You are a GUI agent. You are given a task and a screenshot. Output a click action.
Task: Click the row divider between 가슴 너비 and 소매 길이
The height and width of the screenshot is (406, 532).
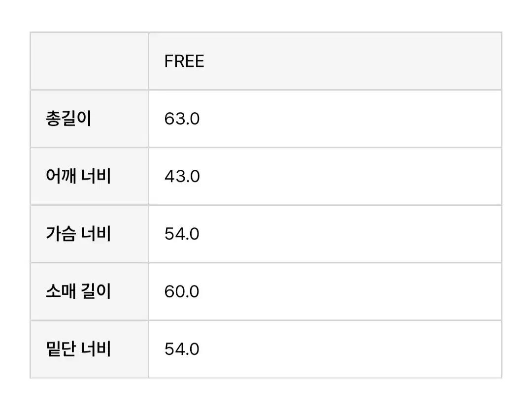[x=325, y=263]
